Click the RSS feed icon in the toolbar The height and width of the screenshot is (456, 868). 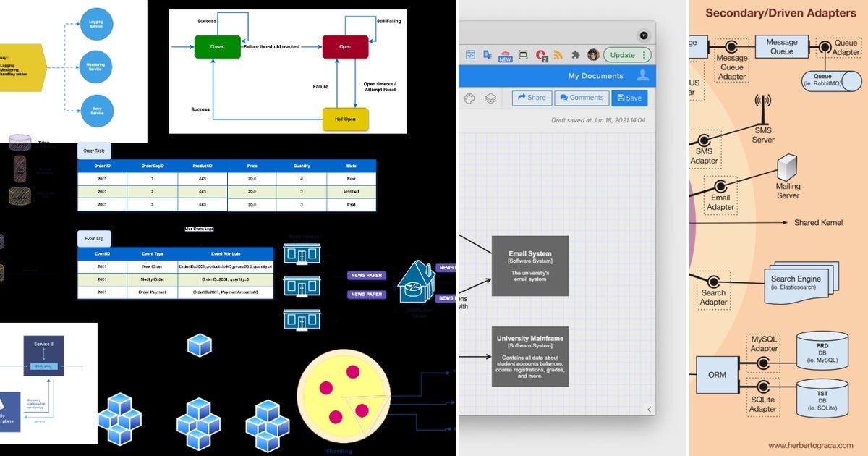(x=558, y=54)
